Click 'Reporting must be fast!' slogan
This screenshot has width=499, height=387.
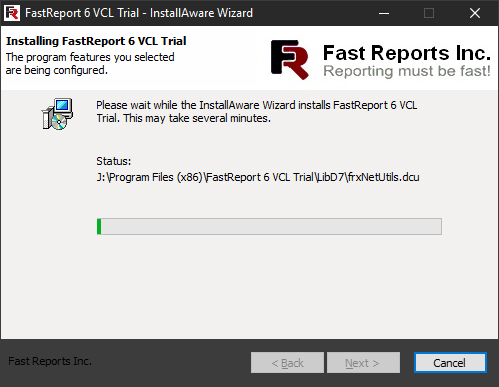point(407,71)
